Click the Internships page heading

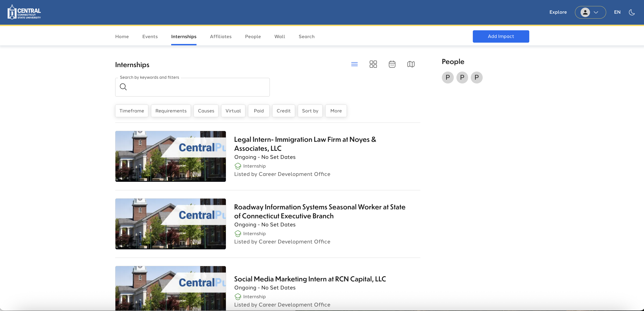tap(132, 65)
